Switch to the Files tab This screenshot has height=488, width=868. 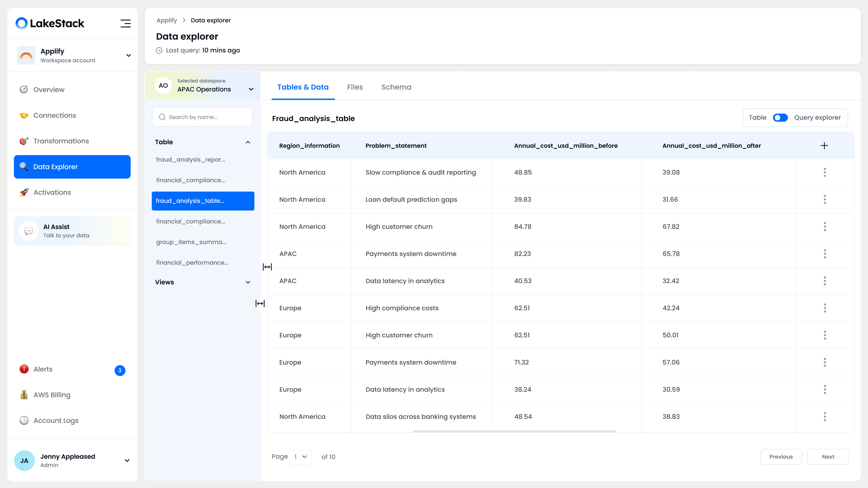355,87
